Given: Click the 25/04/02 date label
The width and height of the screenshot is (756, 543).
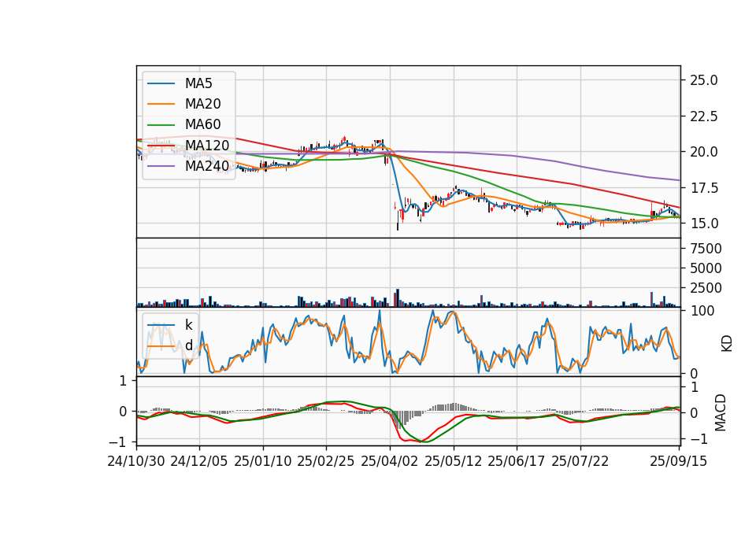Looking at the screenshot, I should (x=390, y=462).
